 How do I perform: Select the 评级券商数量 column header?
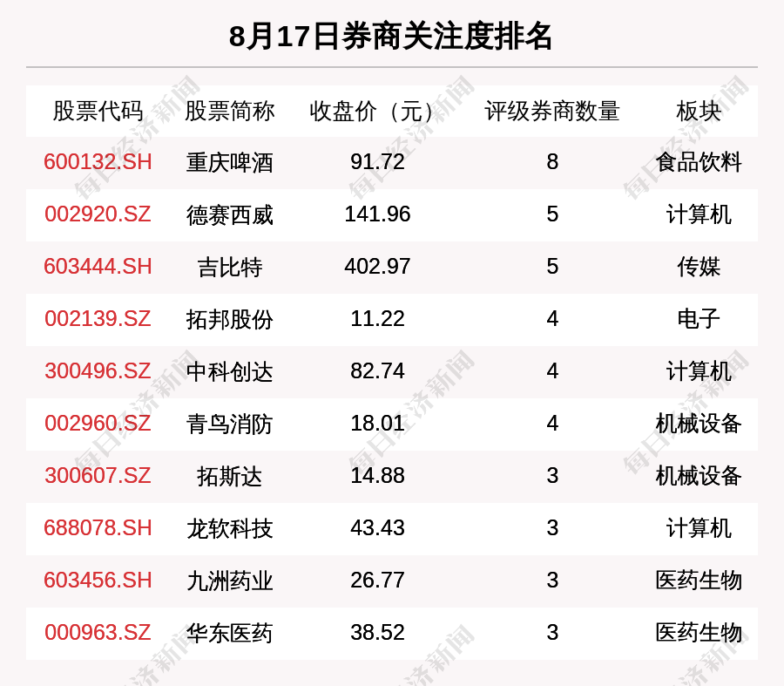[x=552, y=111]
